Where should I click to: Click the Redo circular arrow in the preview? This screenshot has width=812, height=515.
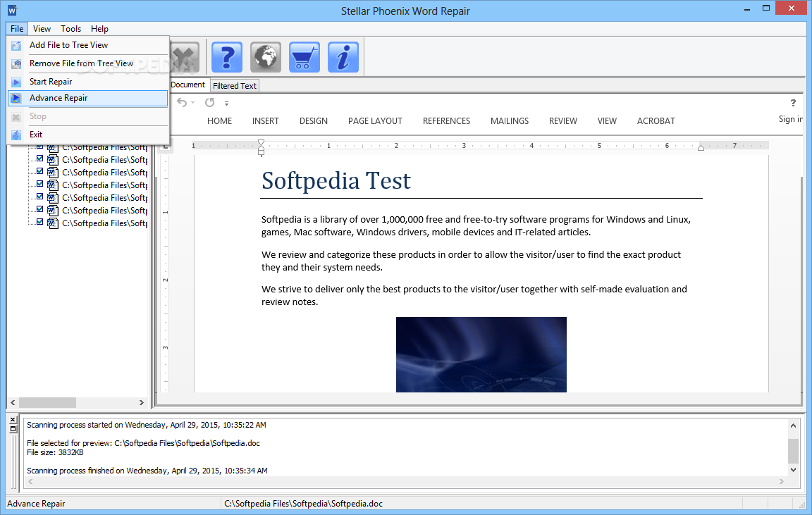tap(210, 102)
